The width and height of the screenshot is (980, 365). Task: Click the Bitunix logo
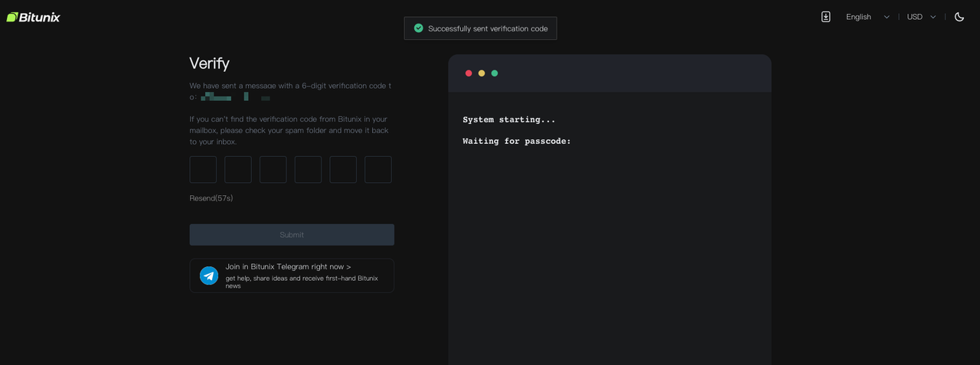[33, 17]
